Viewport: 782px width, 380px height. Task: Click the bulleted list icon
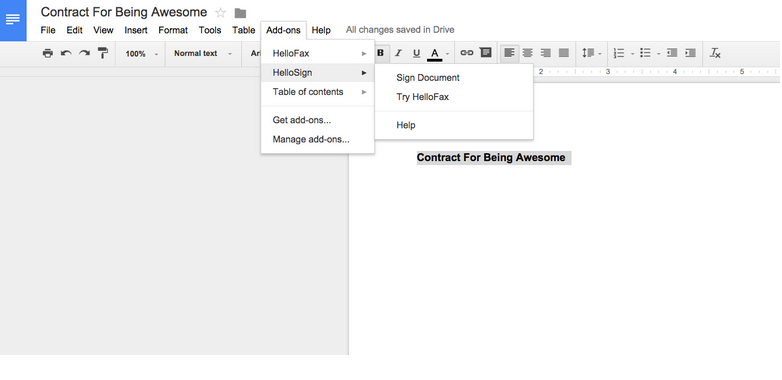point(645,53)
